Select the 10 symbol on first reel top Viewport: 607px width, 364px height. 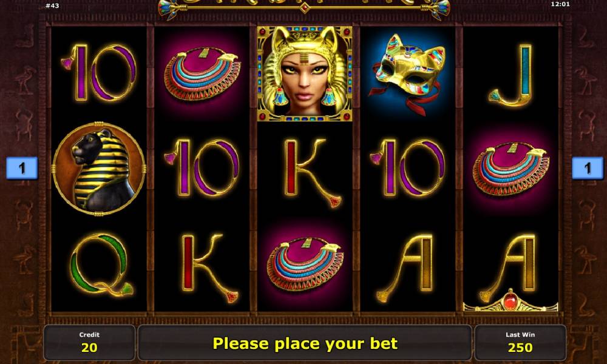pos(99,73)
